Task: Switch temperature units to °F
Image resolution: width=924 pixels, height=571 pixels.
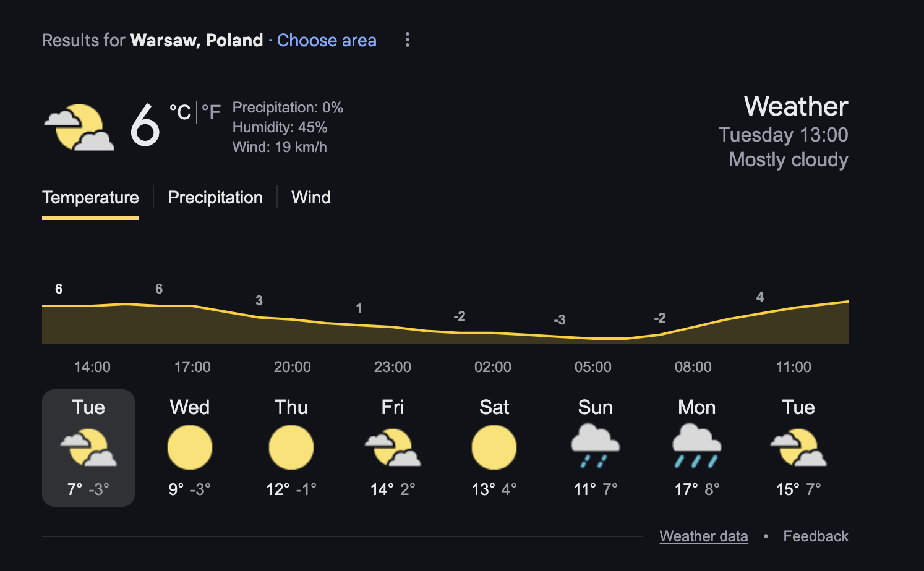Action: click(211, 112)
